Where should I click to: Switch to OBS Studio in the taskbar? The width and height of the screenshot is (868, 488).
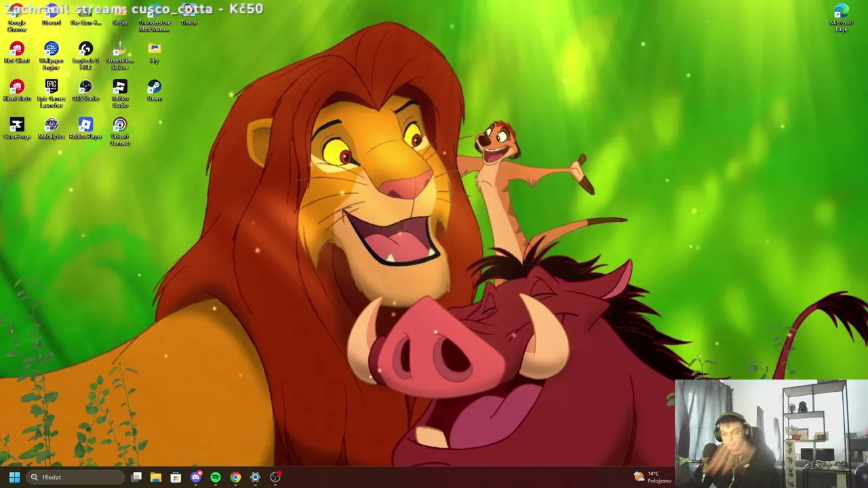275,477
